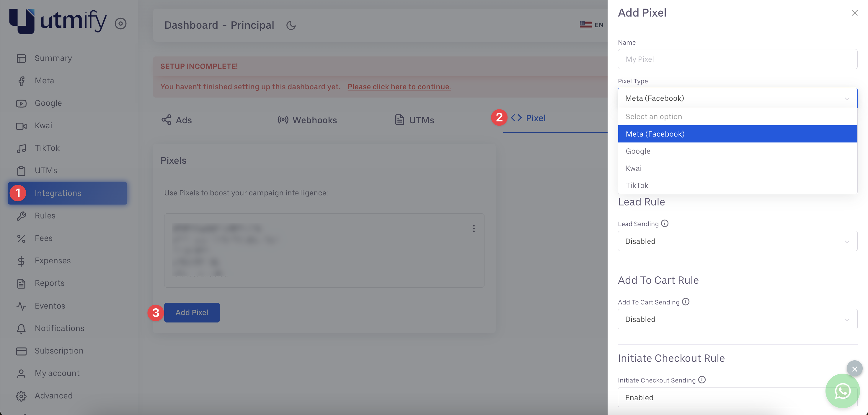
Task: Show Initiate Checkout Sending info icon
Action: coord(702,380)
